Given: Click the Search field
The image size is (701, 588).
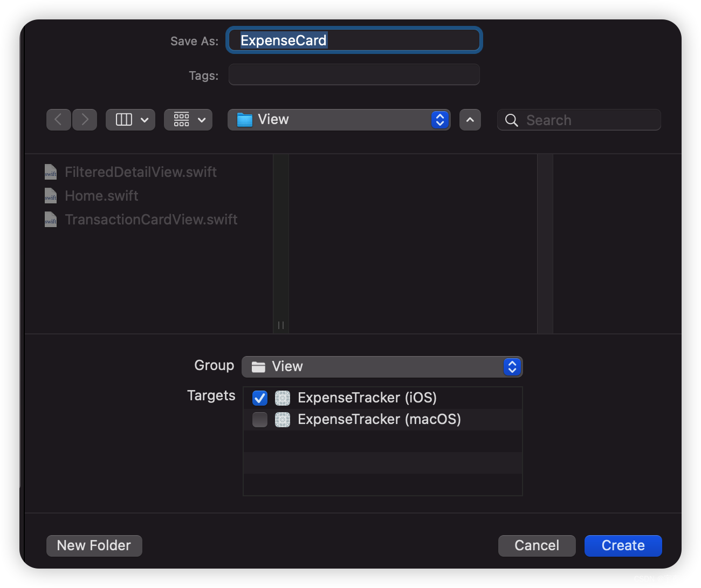Looking at the screenshot, I should click(x=579, y=120).
